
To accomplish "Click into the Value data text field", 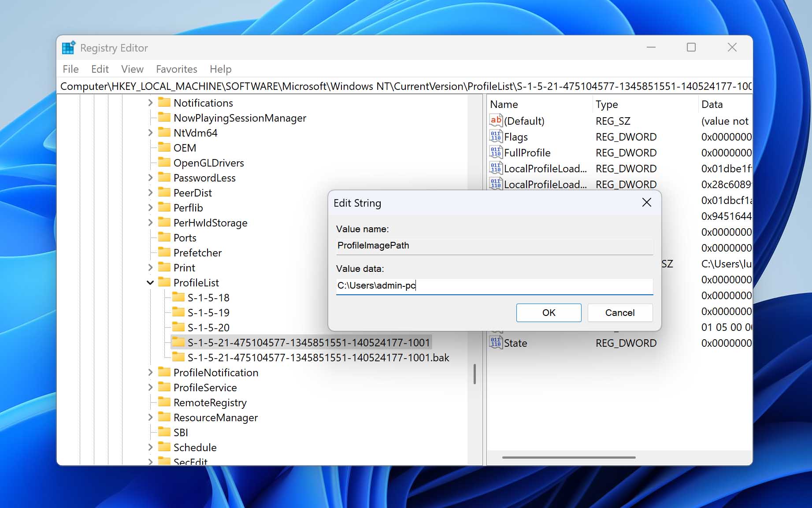I will [494, 286].
